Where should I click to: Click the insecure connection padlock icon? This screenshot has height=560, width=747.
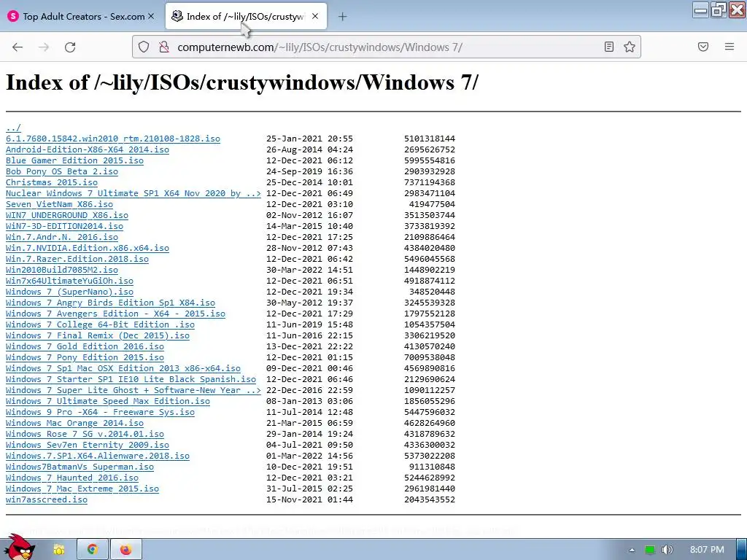click(164, 47)
